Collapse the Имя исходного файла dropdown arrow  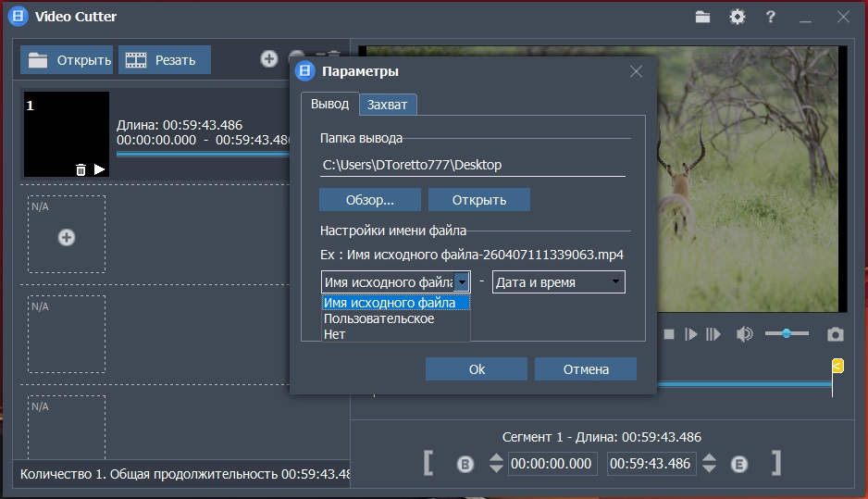[x=462, y=281]
